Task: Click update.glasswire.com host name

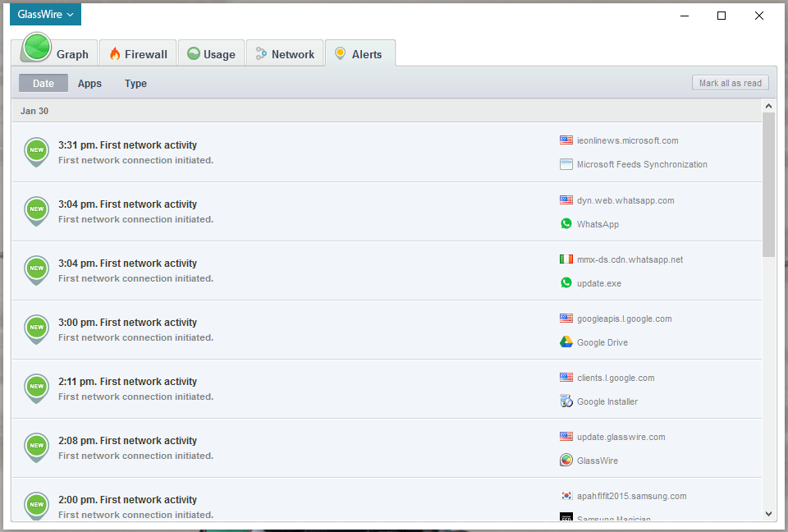Action: (x=621, y=437)
